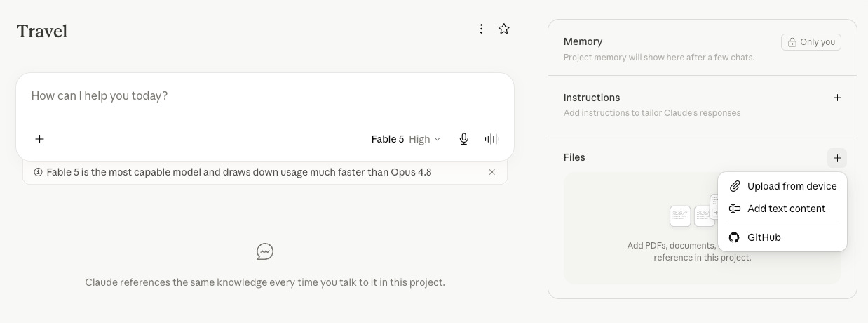Start voice dictation with microphone icon
Image resolution: width=868 pixels, height=323 pixels.
[x=463, y=139]
